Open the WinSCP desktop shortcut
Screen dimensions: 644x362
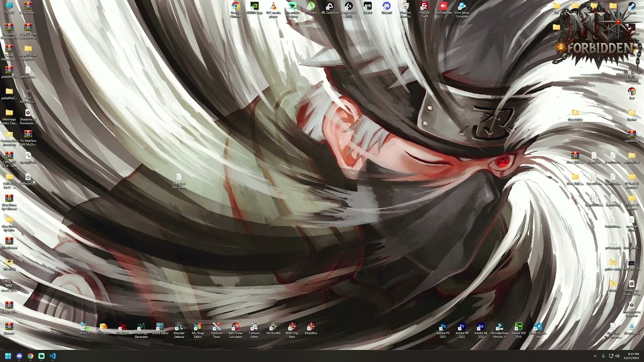pyautogui.click(x=85, y=329)
